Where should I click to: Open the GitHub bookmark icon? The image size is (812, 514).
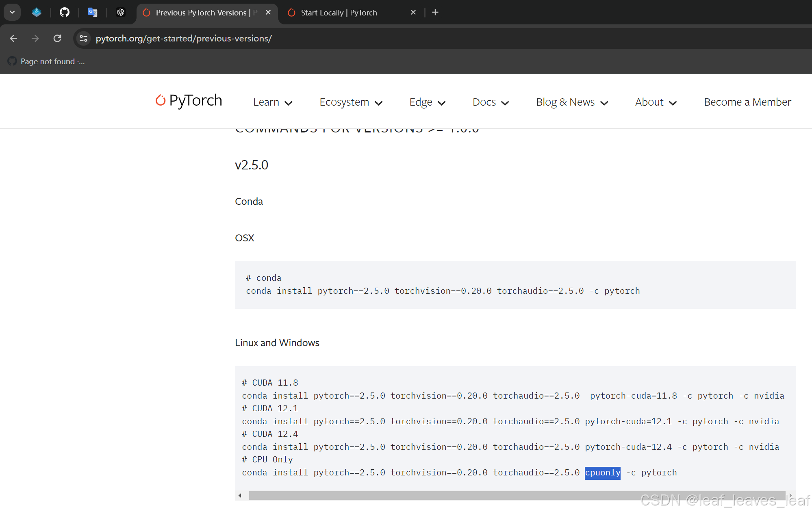click(65, 12)
